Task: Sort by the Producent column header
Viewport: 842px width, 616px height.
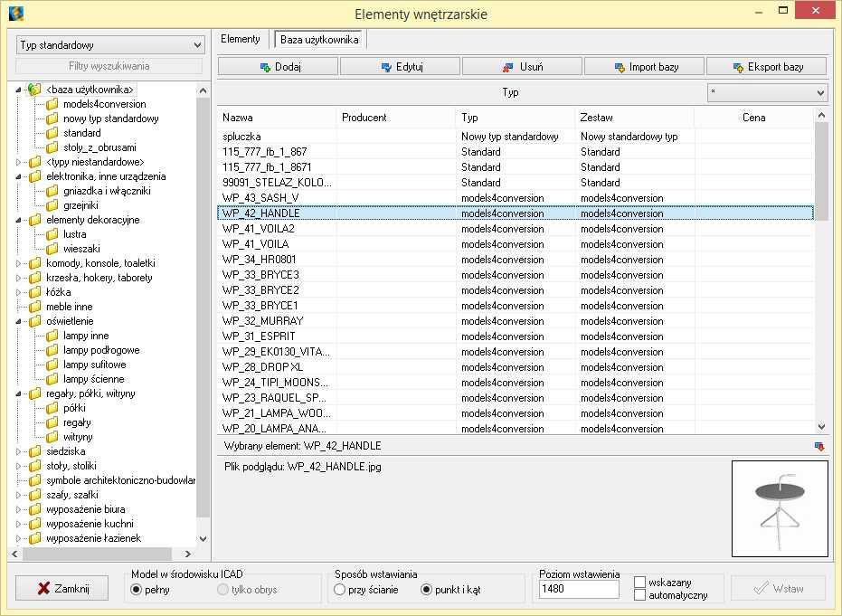Action: tap(396, 118)
